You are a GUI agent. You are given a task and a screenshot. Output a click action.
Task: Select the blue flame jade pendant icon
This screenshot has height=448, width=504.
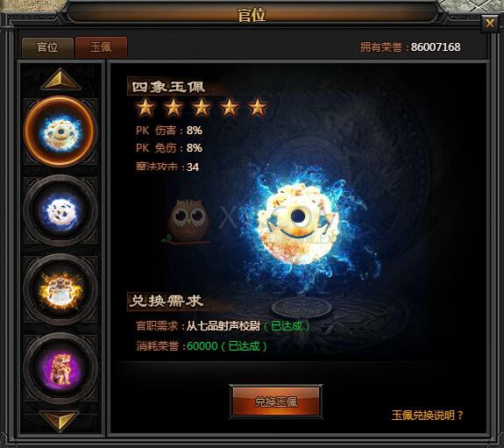pos(60,132)
